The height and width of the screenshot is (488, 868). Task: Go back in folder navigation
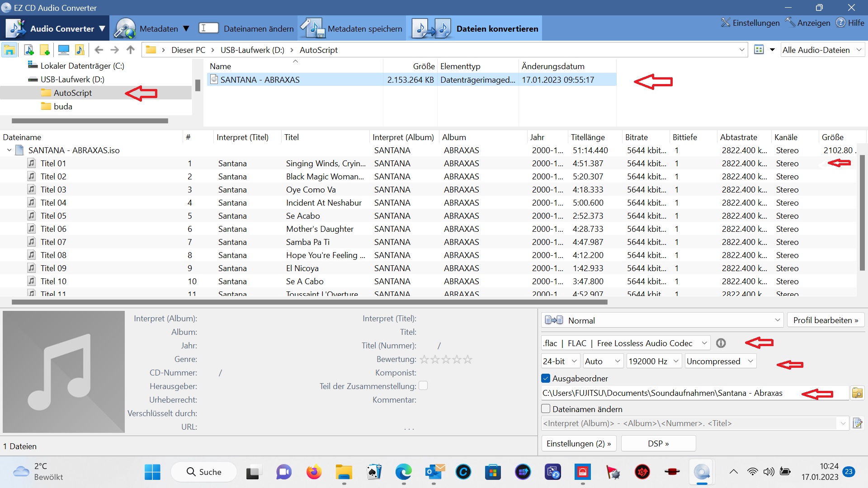[x=99, y=50]
